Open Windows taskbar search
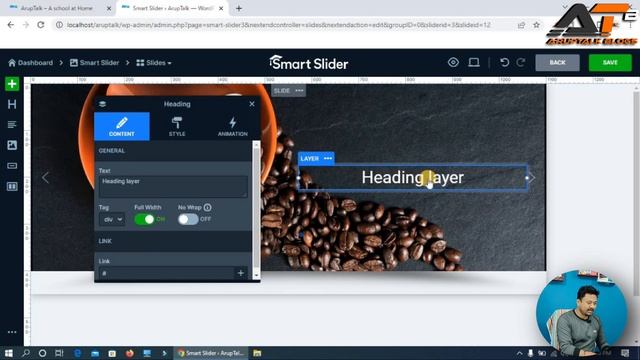The image size is (640, 360). (26, 353)
